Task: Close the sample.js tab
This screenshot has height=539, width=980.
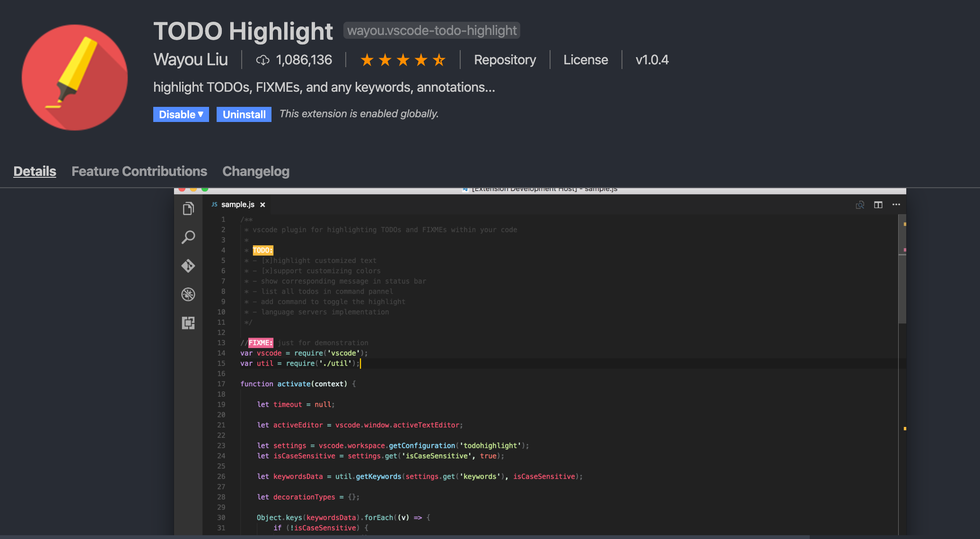Action: click(x=263, y=204)
